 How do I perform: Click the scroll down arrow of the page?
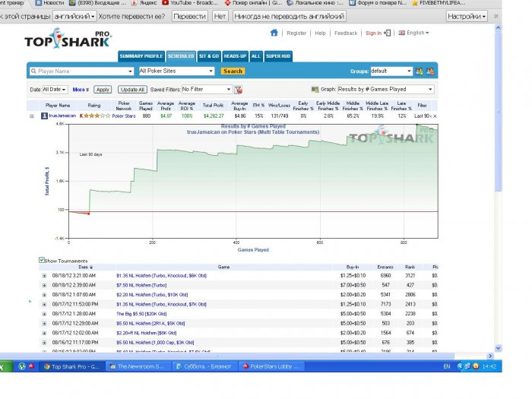498,348
